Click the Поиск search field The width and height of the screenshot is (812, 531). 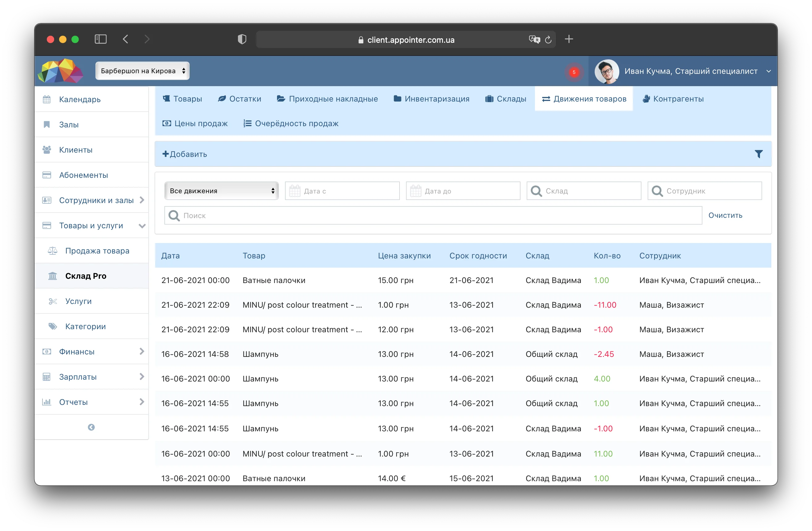(433, 215)
